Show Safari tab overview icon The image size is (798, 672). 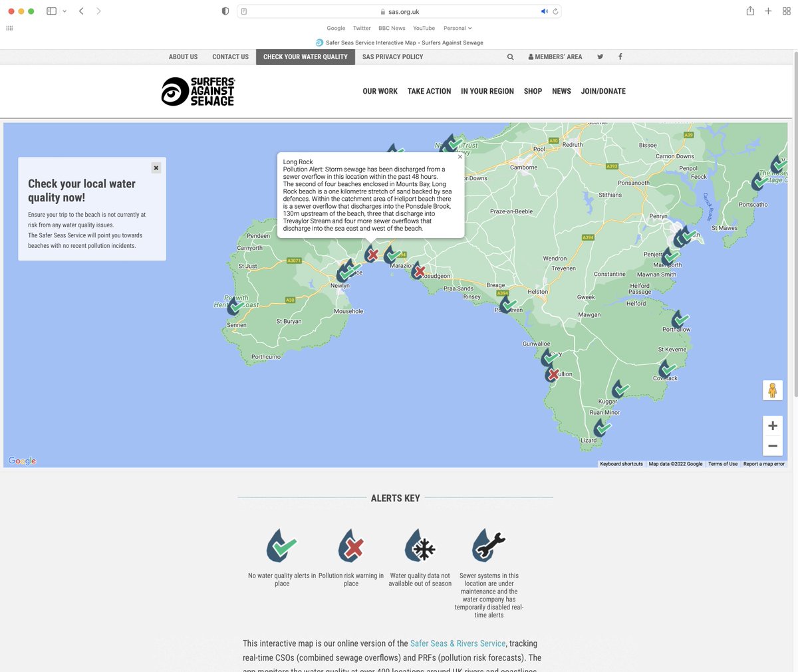pos(786,11)
